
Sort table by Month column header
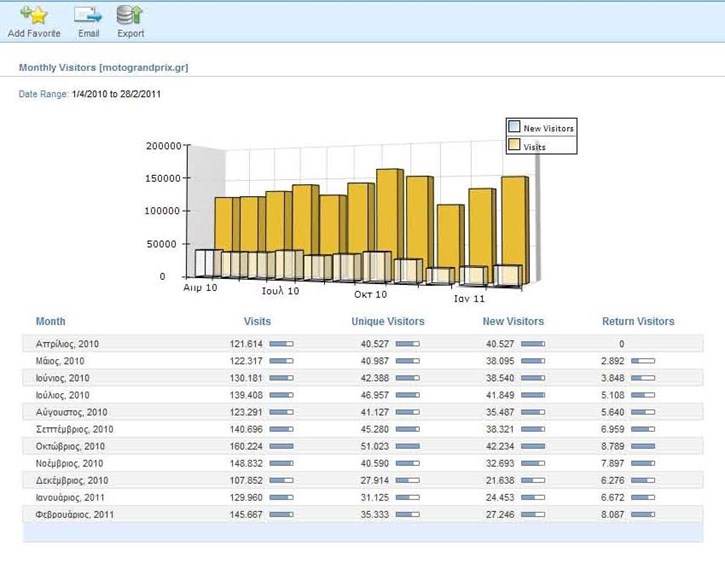(50, 321)
